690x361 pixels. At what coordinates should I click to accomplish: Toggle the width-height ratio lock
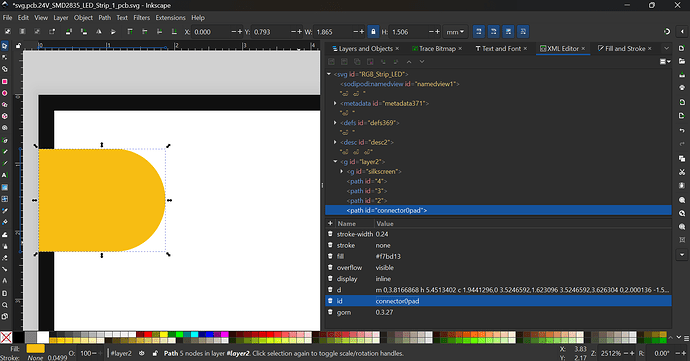[373, 32]
